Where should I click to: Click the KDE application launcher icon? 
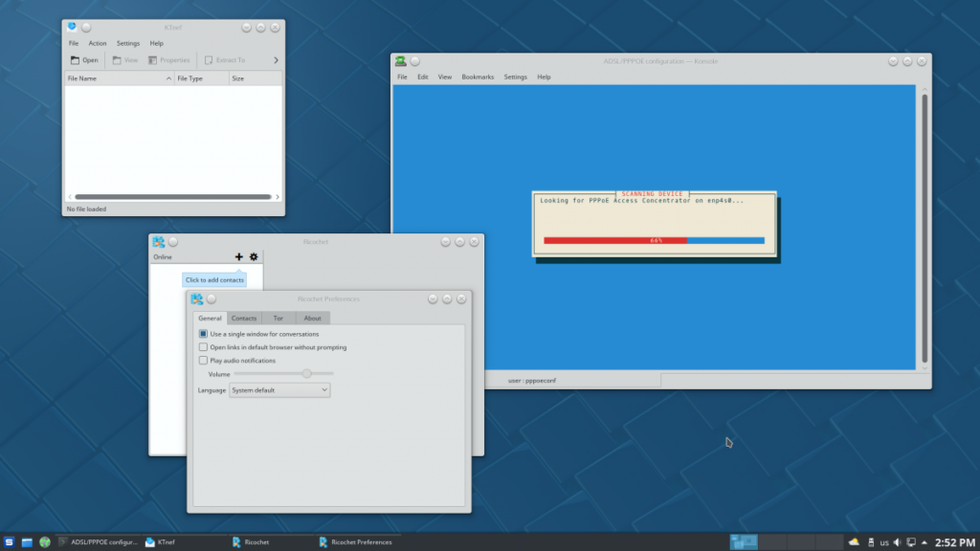tap(10, 542)
